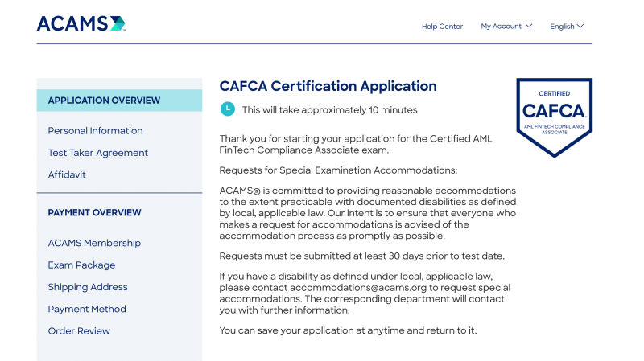Open the English language selector

click(567, 27)
